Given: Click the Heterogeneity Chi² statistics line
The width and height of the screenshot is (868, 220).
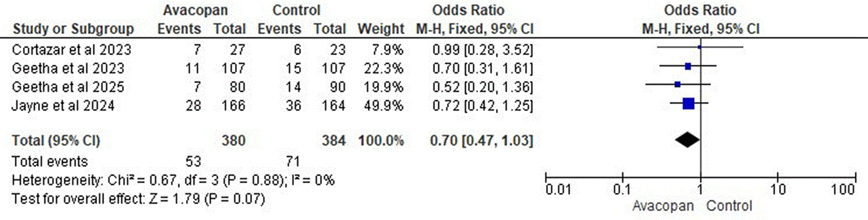Looking at the screenshot, I should pyautogui.click(x=173, y=180).
